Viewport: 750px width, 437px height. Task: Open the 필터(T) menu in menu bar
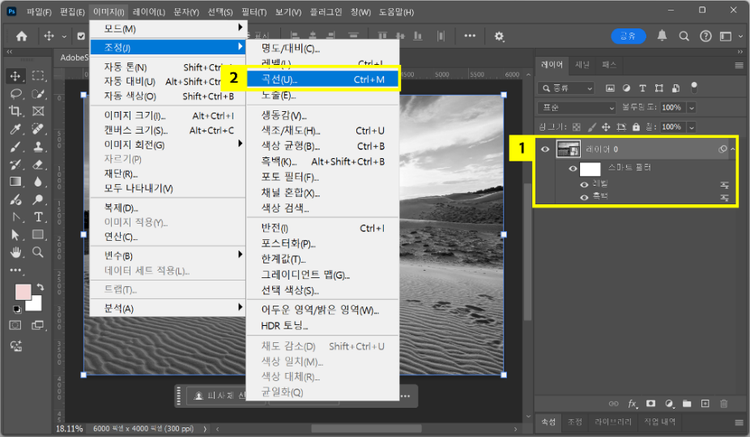(254, 12)
